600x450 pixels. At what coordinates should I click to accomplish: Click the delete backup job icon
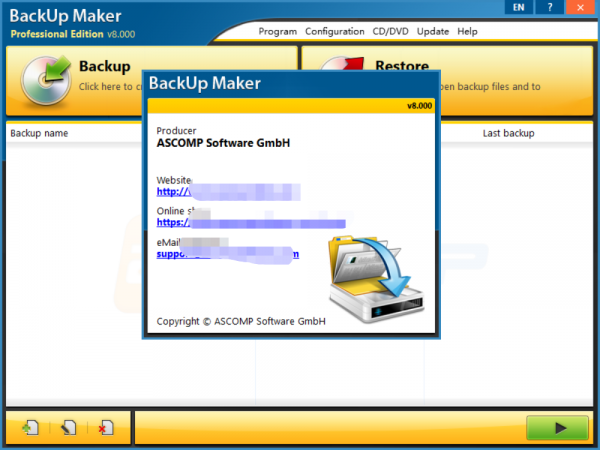[105, 428]
